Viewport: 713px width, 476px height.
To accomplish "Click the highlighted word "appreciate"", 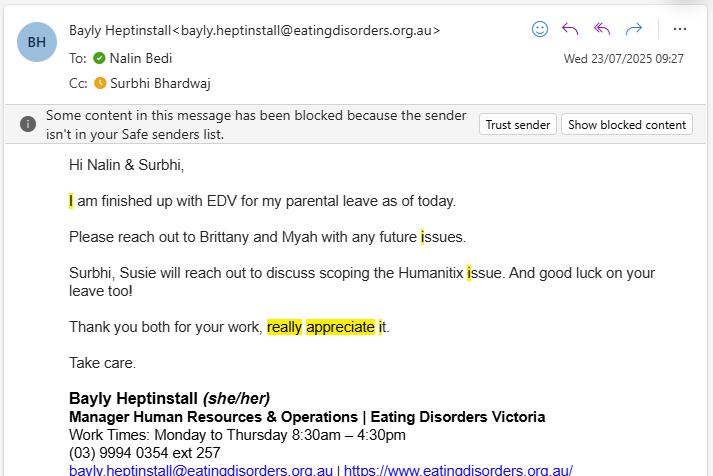I will 341,327.
